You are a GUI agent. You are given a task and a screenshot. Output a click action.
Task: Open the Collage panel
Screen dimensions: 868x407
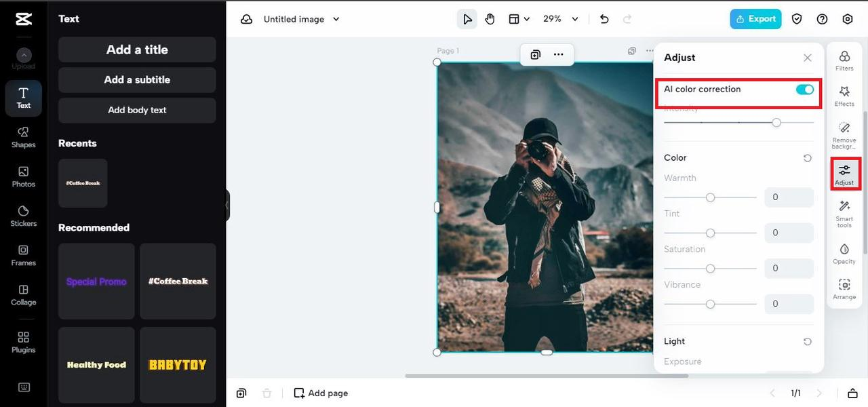coord(24,294)
